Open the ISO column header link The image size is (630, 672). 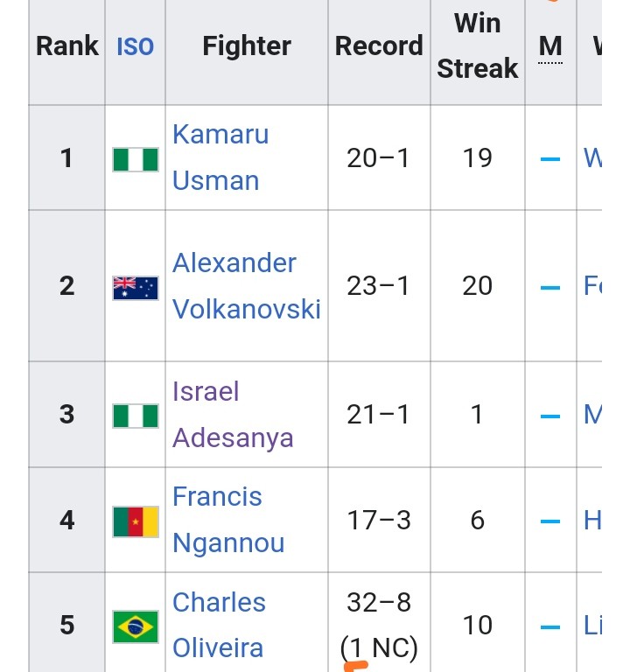tap(135, 46)
